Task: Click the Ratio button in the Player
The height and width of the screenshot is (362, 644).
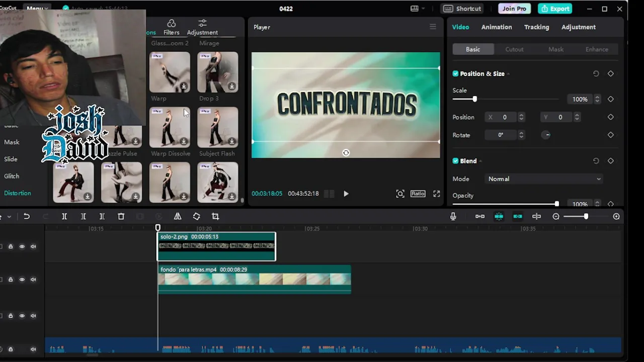Action: (418, 194)
